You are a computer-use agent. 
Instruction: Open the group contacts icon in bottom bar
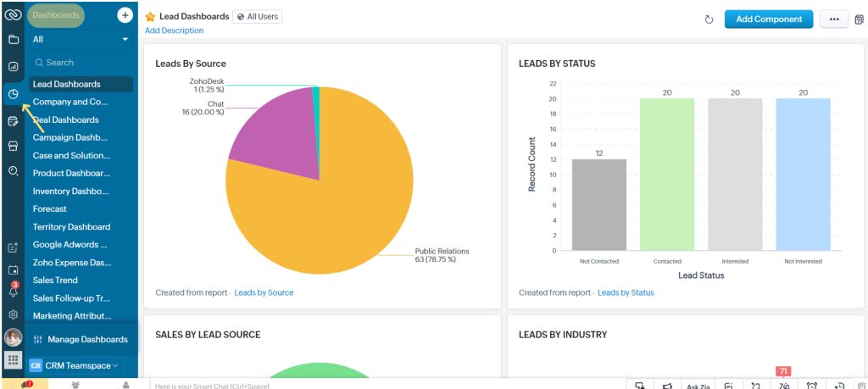click(75, 385)
